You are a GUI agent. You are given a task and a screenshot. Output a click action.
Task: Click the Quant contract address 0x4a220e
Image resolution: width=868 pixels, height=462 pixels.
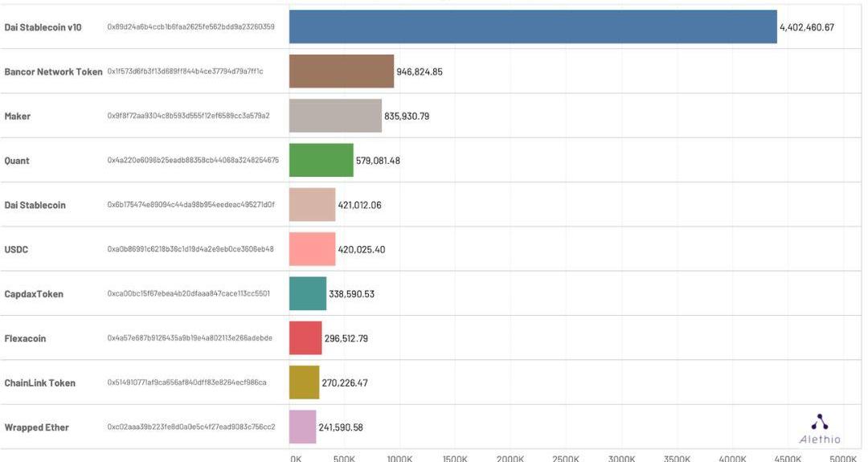pos(193,161)
